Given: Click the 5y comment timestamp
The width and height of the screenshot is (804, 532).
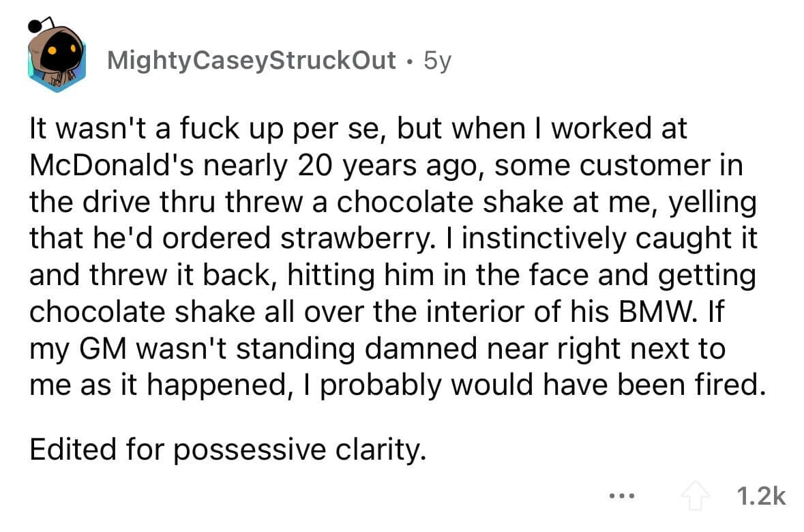Looking at the screenshot, I should click(438, 63).
